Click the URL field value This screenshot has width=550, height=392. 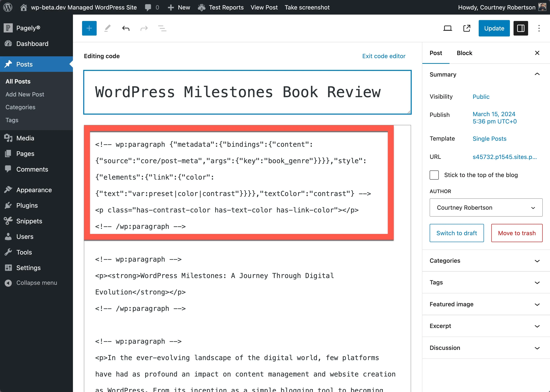pyautogui.click(x=505, y=157)
